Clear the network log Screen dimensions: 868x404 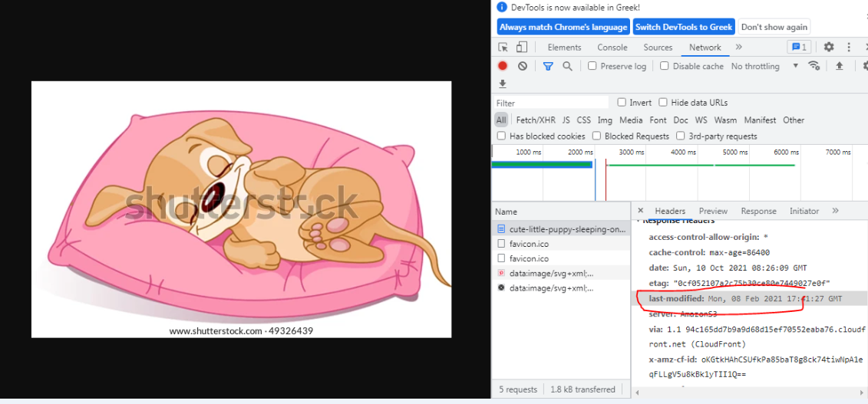click(523, 66)
